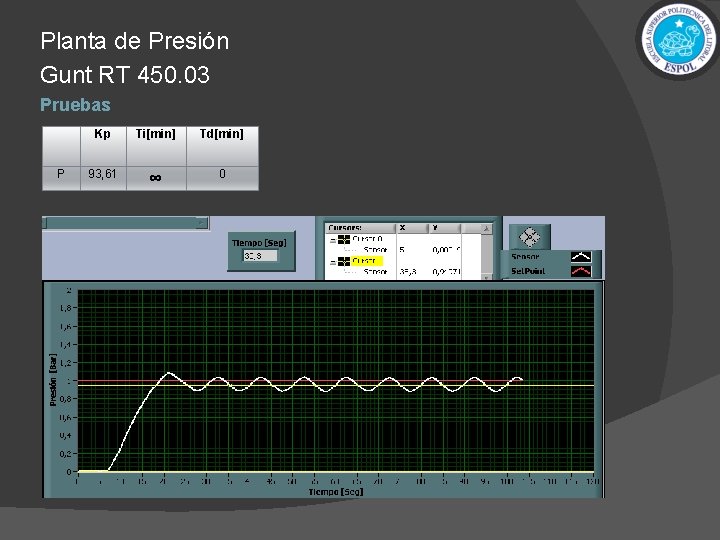Click Sensor label under highlighted cursor
Screen dimensions: 720x540
point(375,272)
